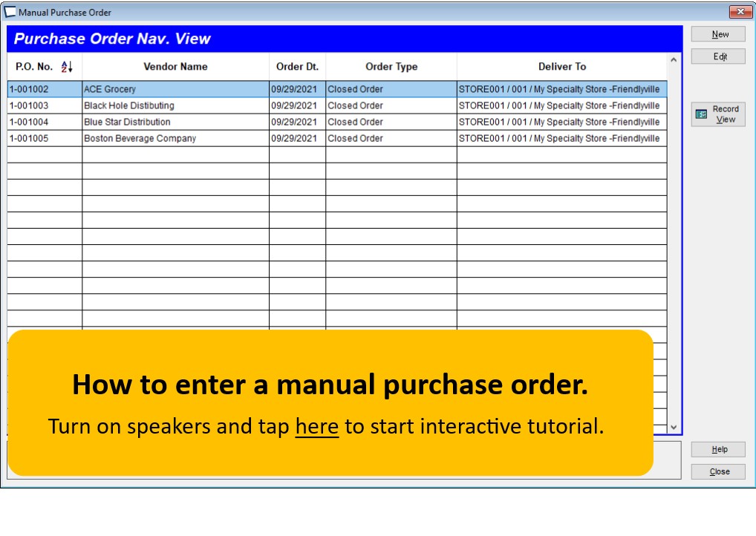
Task: Select P.O. number 1-001003
Action: click(45, 105)
